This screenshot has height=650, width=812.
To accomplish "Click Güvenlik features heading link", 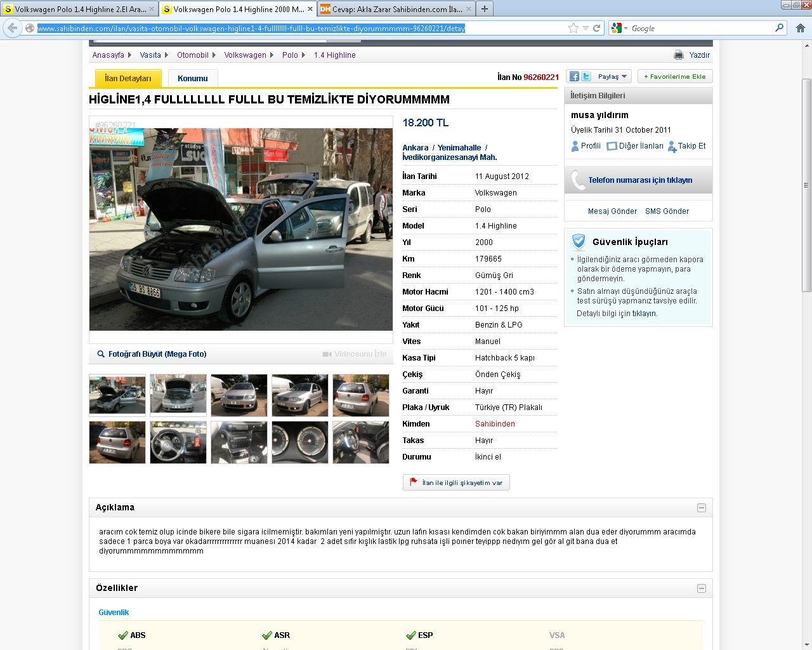I will point(114,613).
